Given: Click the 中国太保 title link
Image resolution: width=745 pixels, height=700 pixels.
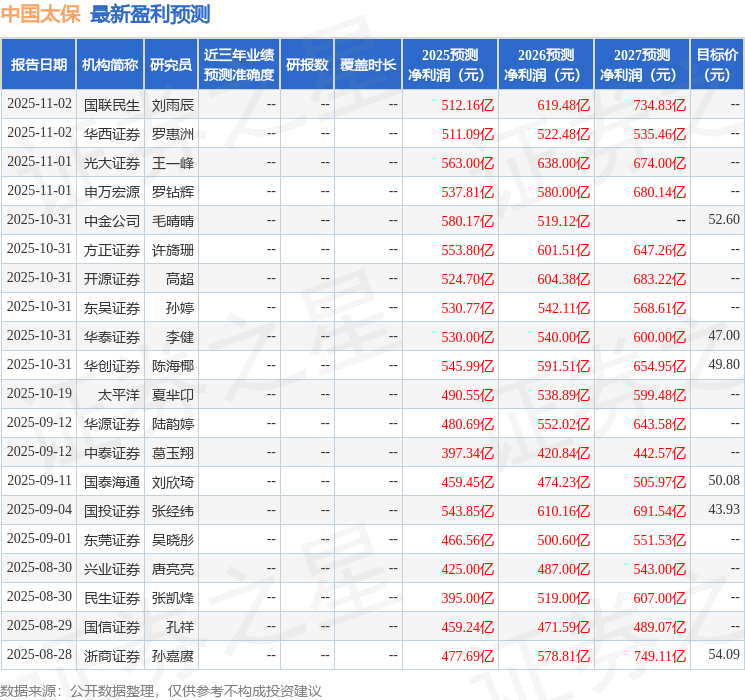Looking at the screenshot, I should pyautogui.click(x=40, y=15).
